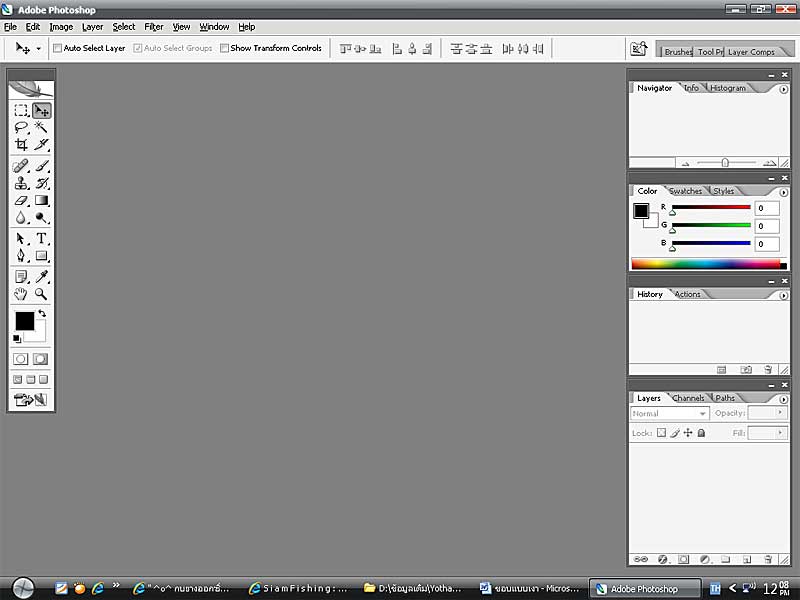800x600 pixels.
Task: Toggle lock image pixels
Action: (675, 433)
